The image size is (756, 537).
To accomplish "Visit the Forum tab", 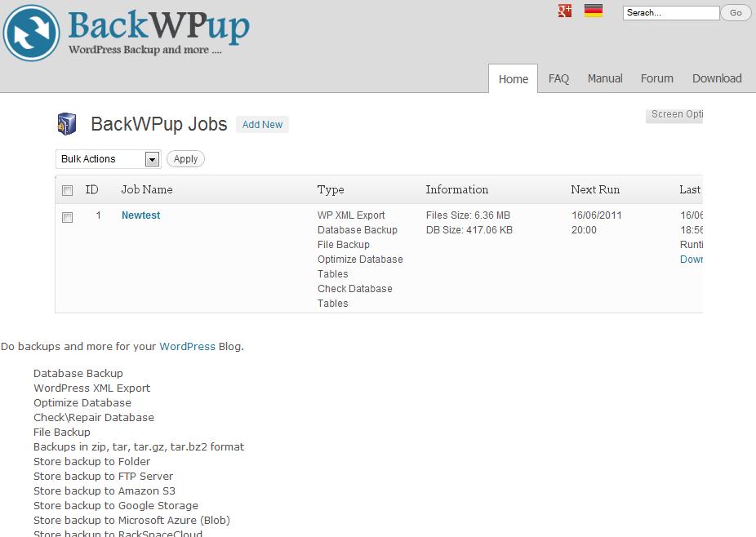I will (x=656, y=78).
